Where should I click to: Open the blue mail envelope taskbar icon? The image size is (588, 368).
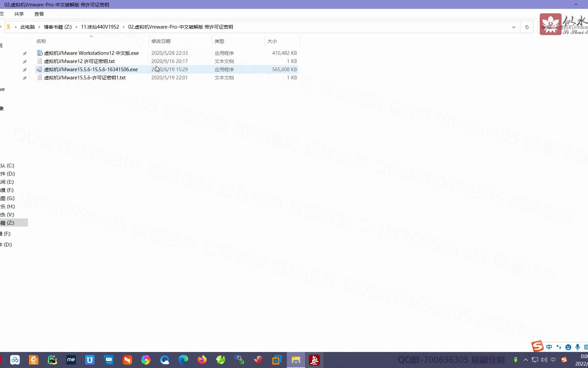pos(109,360)
